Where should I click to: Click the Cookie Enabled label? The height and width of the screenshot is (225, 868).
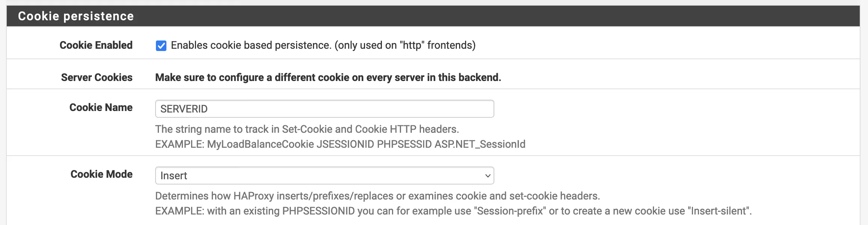[x=96, y=45]
